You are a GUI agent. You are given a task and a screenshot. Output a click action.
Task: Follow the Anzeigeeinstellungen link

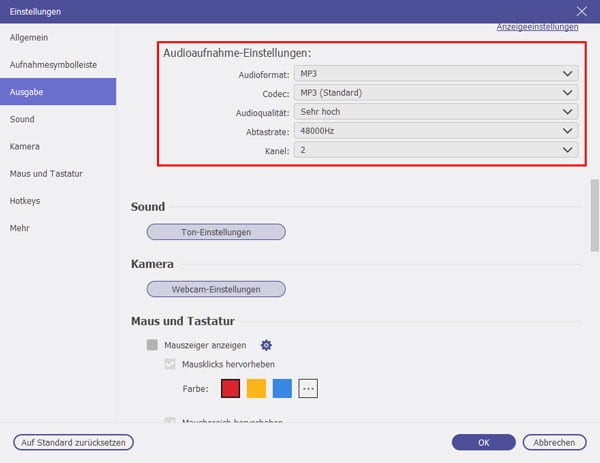click(x=537, y=27)
